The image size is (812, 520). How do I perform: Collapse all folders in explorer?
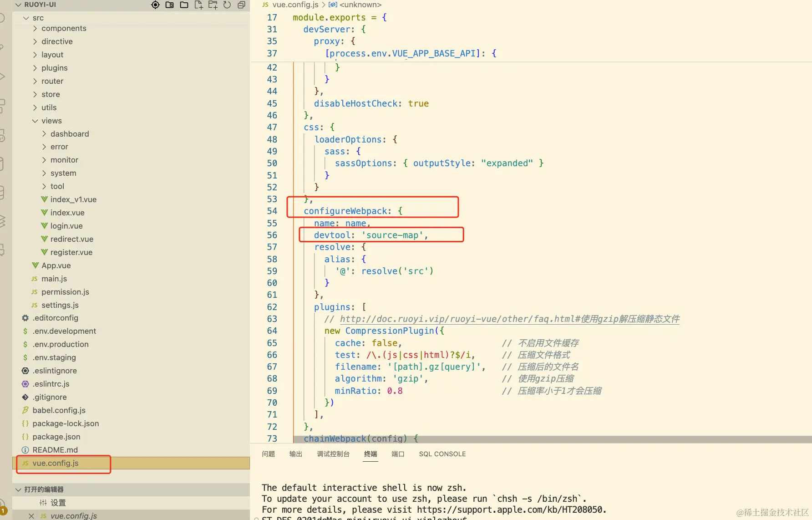tap(241, 5)
